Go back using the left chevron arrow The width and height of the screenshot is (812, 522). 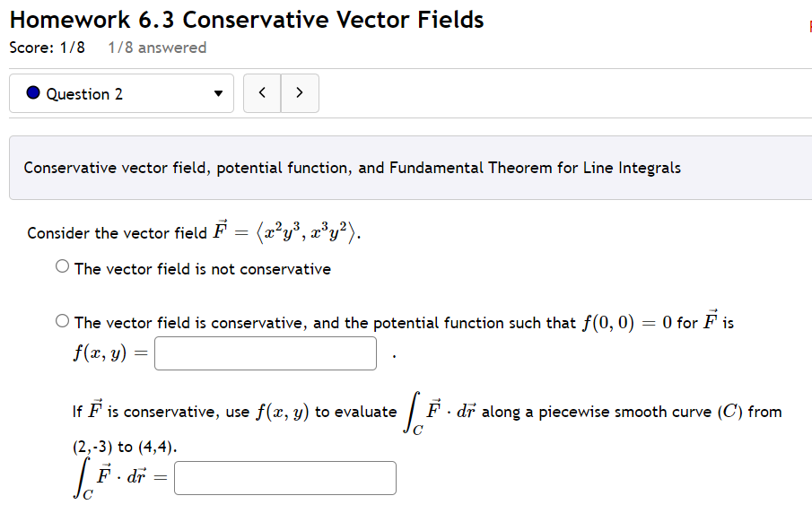tap(261, 92)
